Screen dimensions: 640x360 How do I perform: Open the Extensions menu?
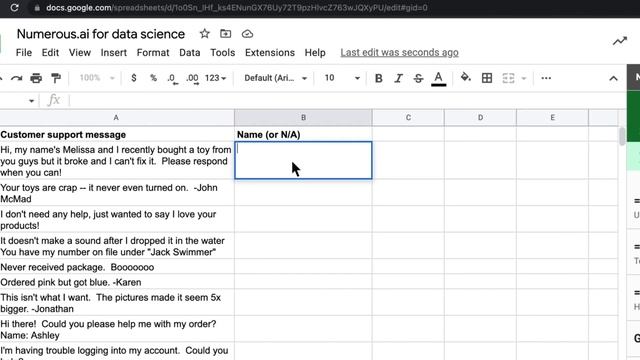(270, 53)
